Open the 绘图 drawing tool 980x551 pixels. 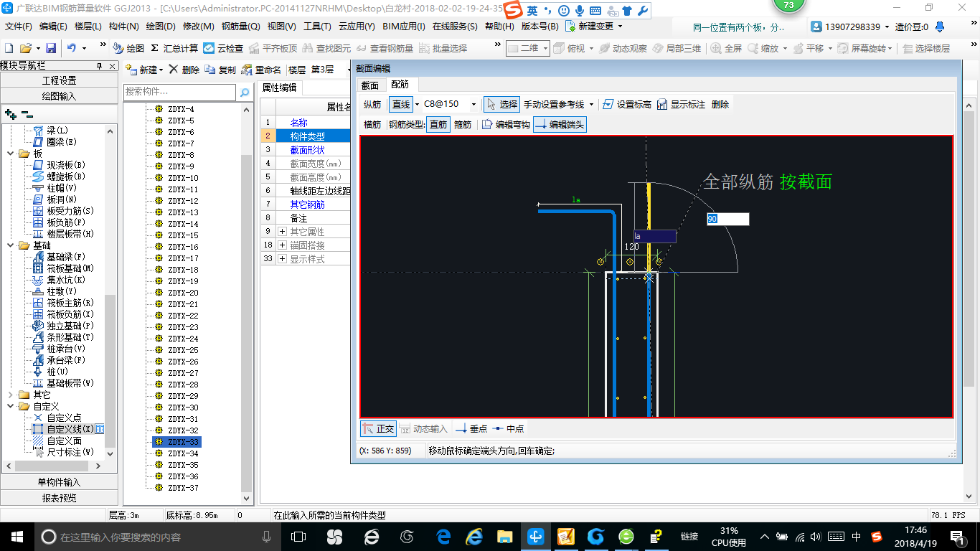coord(128,48)
